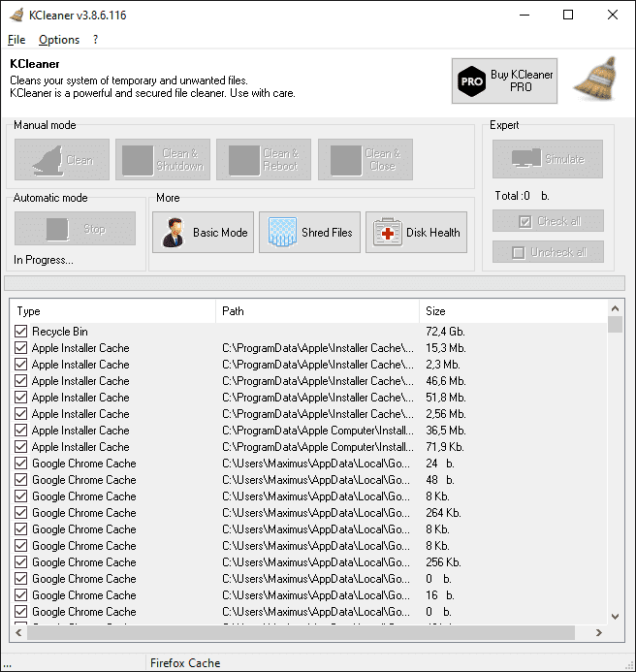The width and height of the screenshot is (636, 672).
Task: Uncheck Google Chrome Cache 264 Kb checkbox
Action: pos(20,513)
